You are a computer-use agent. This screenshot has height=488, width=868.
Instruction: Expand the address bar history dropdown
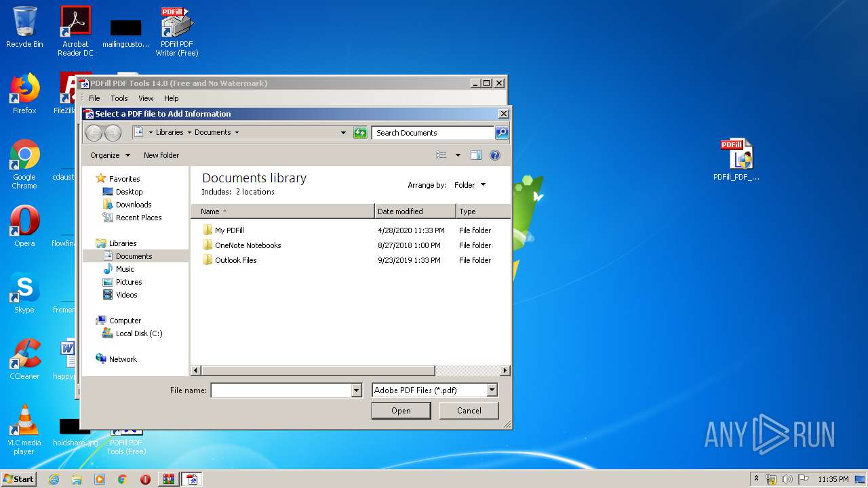click(x=343, y=133)
